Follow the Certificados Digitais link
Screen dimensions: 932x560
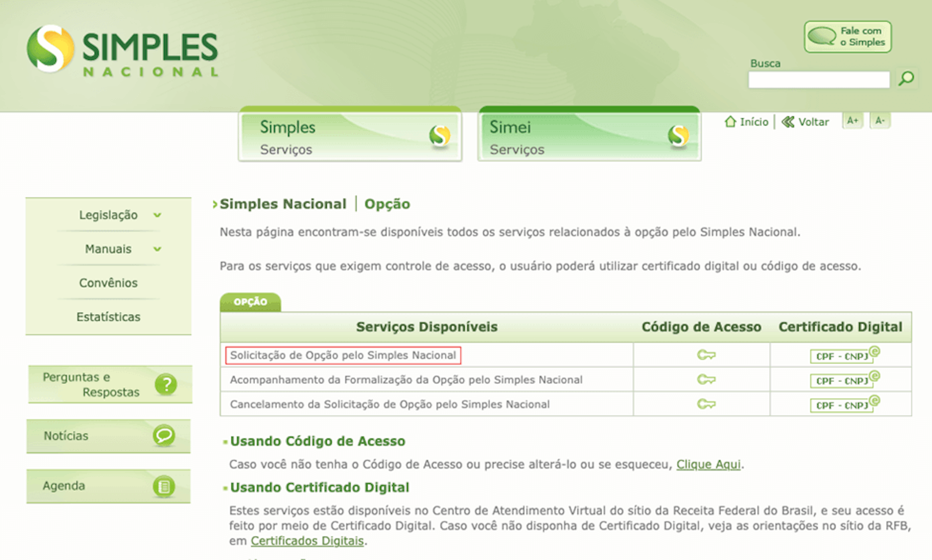307,540
